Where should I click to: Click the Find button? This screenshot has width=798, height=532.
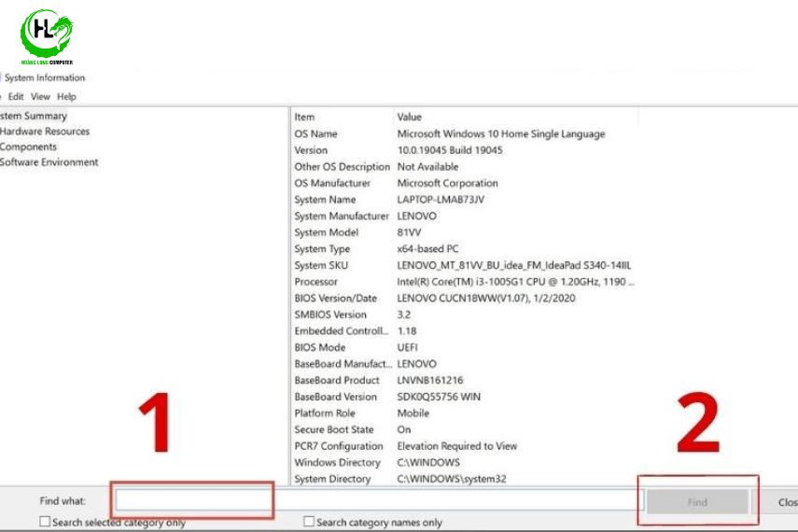[x=697, y=502]
